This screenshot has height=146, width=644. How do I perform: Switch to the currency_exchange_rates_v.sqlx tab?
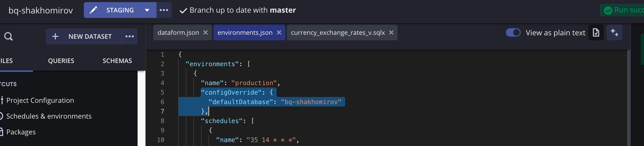338,33
